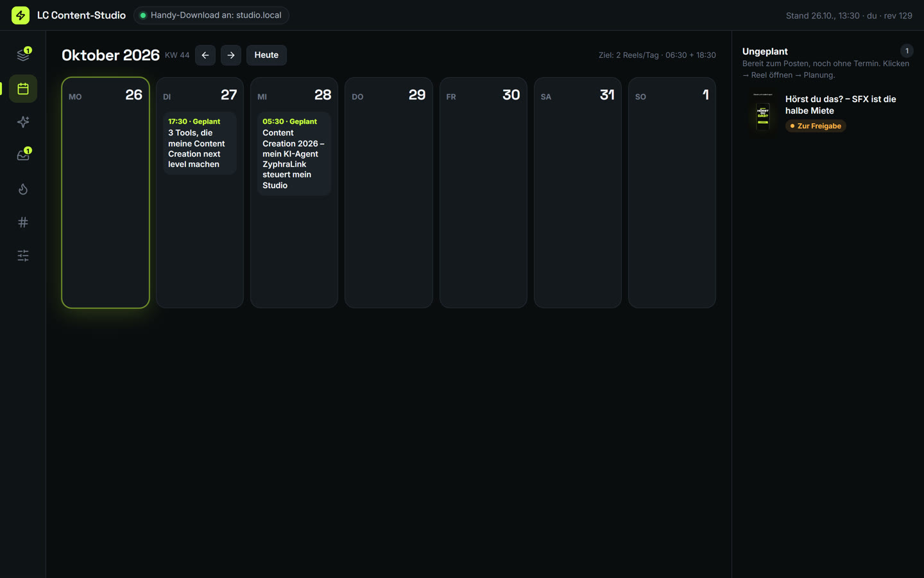Select the Friday 30 day column
The image size is (924, 578).
pyautogui.click(x=483, y=193)
